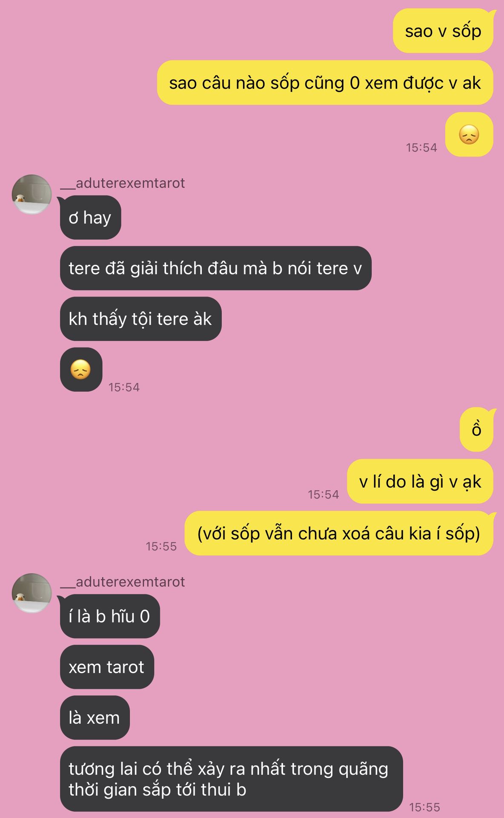Open the first __aduterexemtarot username label

click(123, 183)
